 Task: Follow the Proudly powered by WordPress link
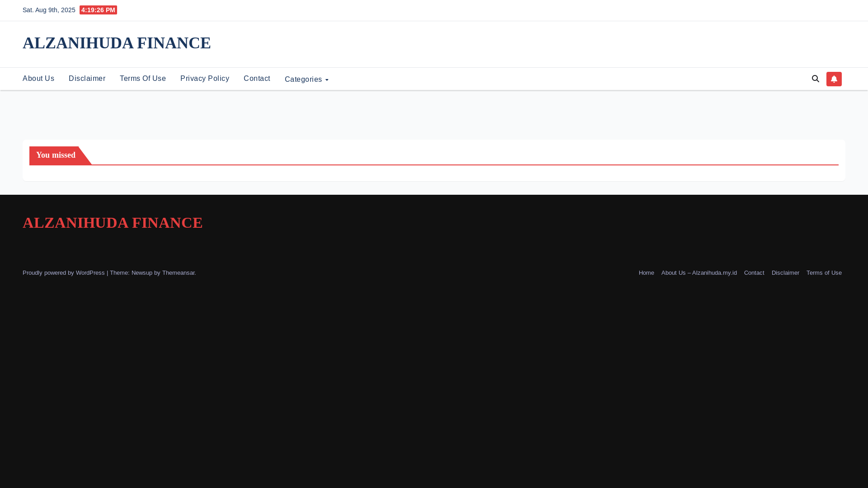(x=63, y=273)
